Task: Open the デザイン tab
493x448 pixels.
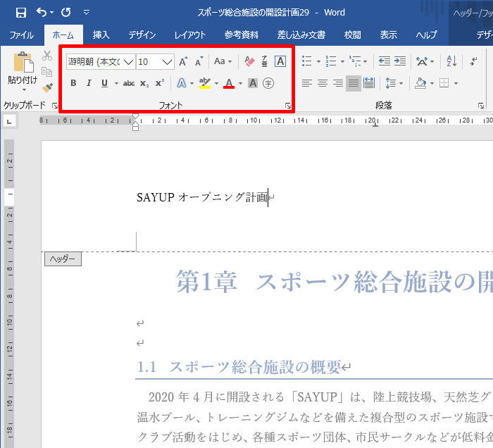Action: 142,35
